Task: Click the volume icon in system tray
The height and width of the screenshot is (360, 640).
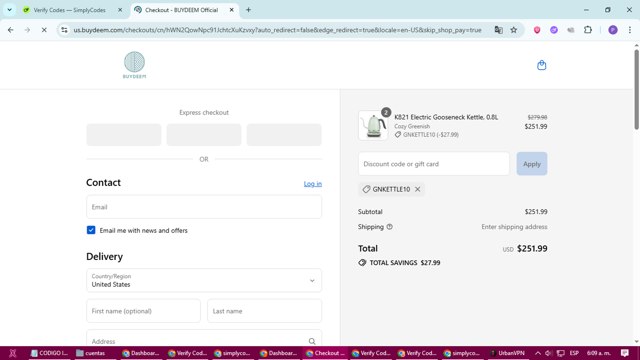Action: [x=549, y=353]
